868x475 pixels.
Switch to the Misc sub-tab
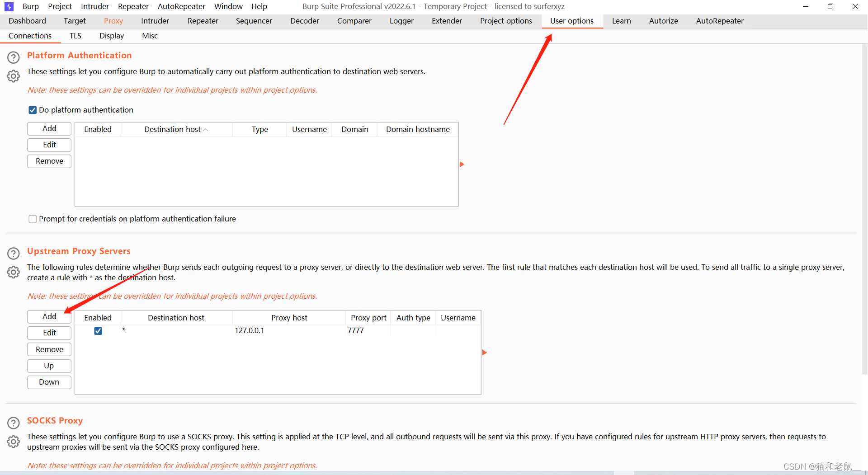150,36
